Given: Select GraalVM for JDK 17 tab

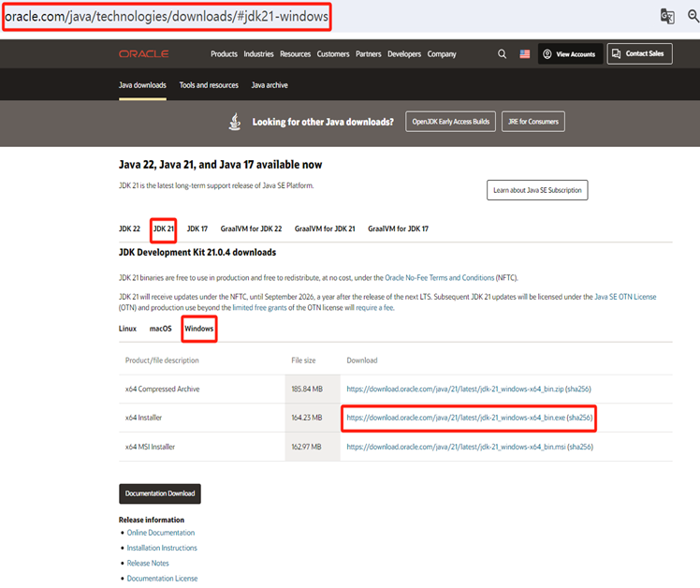Looking at the screenshot, I should pyautogui.click(x=398, y=228).
